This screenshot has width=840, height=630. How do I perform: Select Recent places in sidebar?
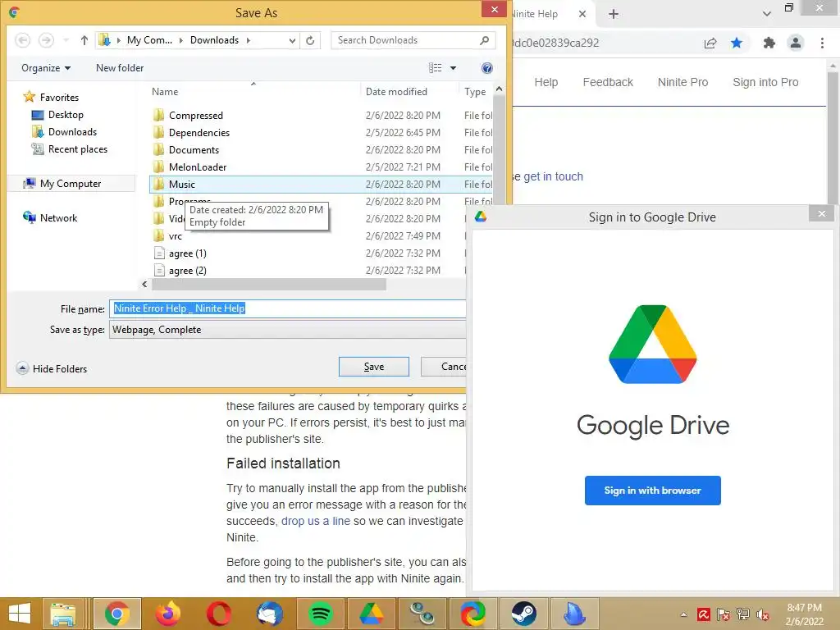(70, 149)
